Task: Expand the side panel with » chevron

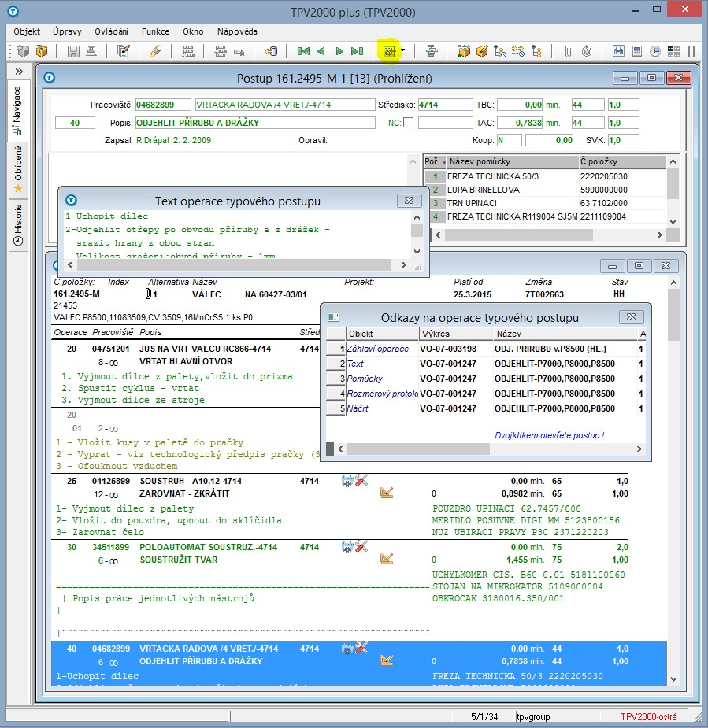Action: [x=19, y=71]
